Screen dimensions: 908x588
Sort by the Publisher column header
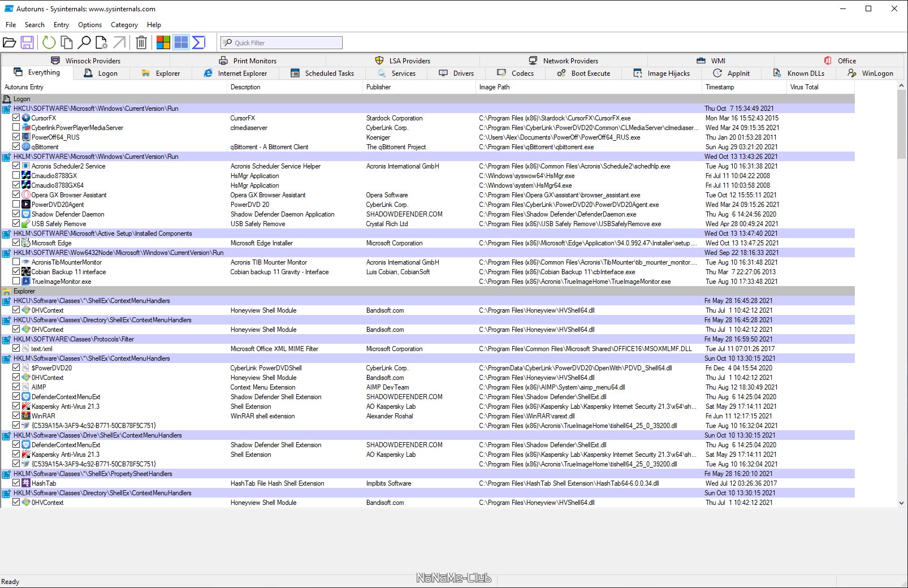(x=418, y=87)
